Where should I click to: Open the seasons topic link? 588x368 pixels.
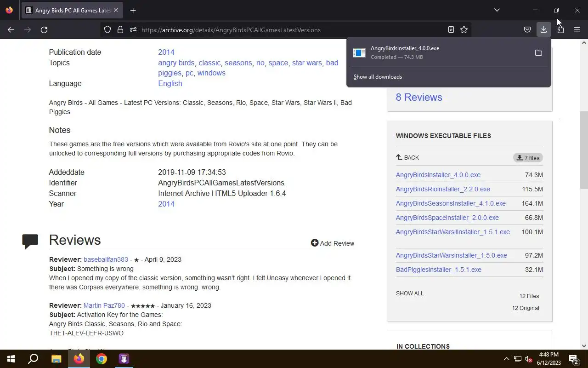pyautogui.click(x=238, y=63)
